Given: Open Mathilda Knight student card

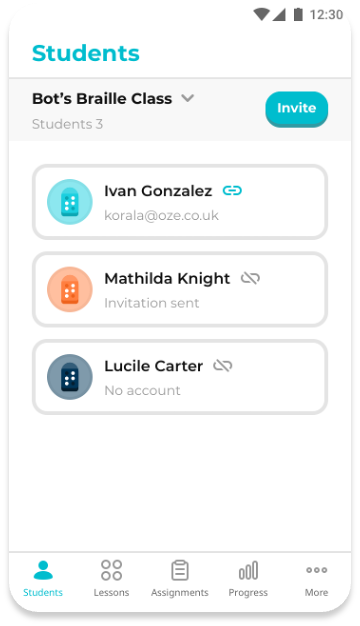Looking at the screenshot, I should click(x=180, y=289).
